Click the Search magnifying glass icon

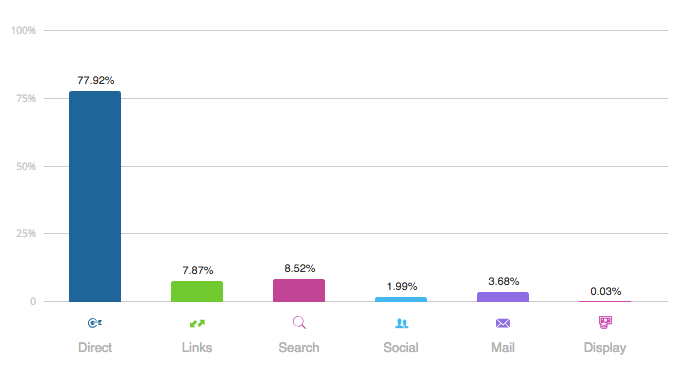[299, 323]
